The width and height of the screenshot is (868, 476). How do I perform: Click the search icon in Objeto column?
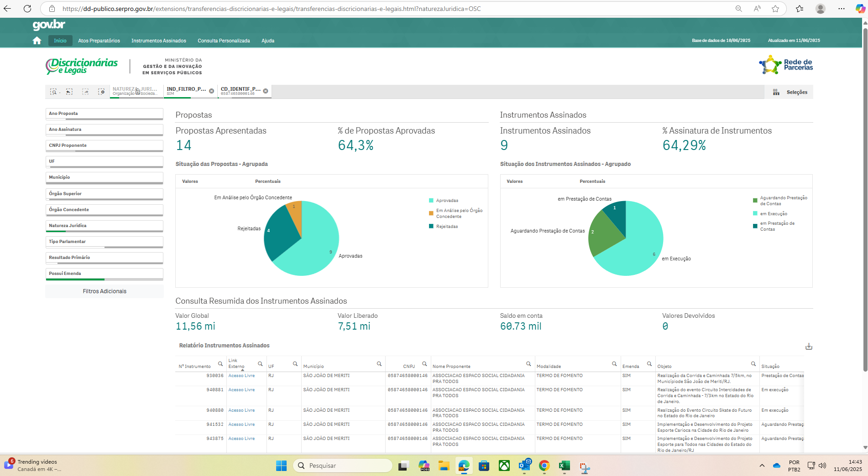coord(753,364)
